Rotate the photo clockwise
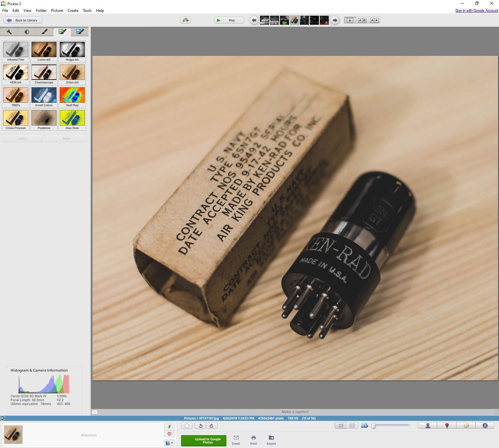 pos(212,426)
